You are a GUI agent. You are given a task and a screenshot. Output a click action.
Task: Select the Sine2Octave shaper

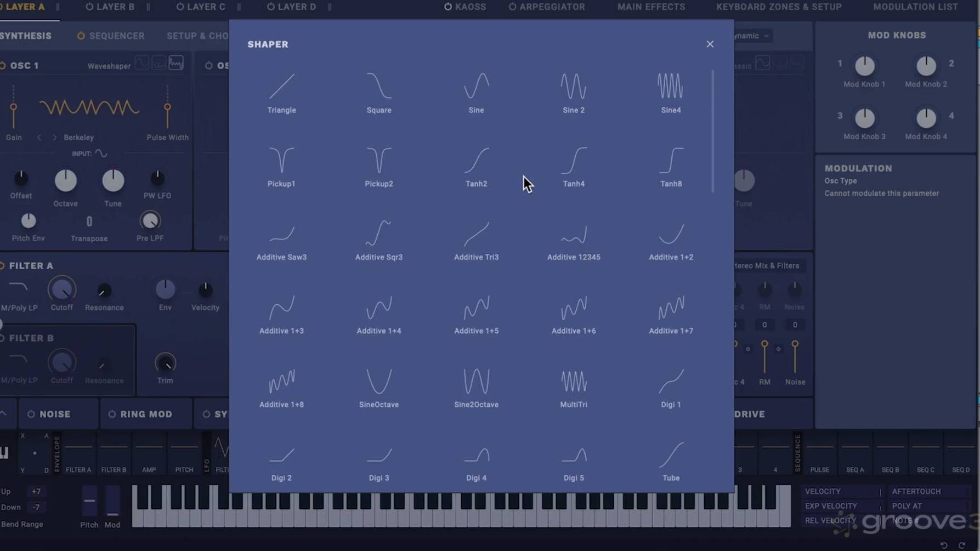pos(476,388)
